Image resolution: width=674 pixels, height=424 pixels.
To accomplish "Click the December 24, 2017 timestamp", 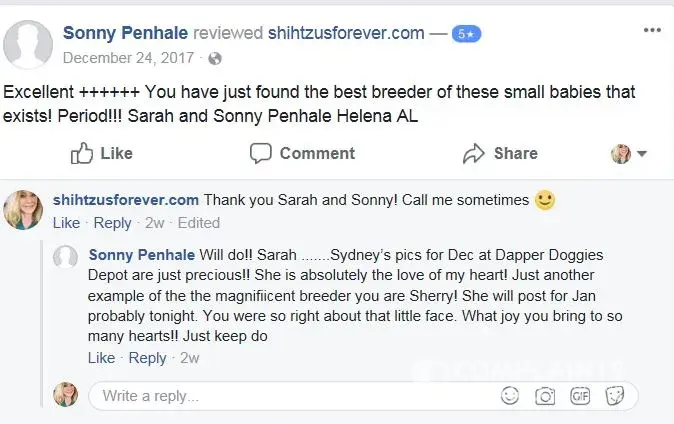I will tap(133, 58).
